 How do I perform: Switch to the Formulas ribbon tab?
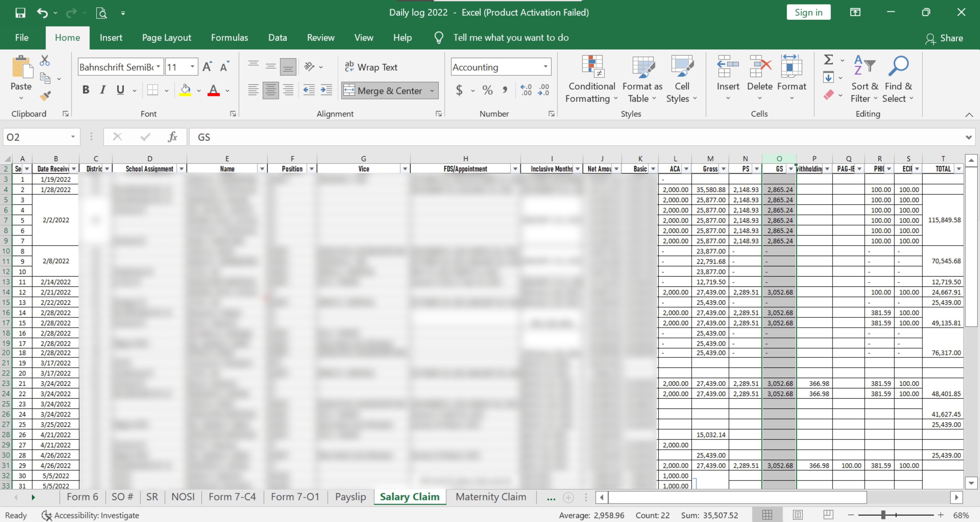pyautogui.click(x=229, y=38)
